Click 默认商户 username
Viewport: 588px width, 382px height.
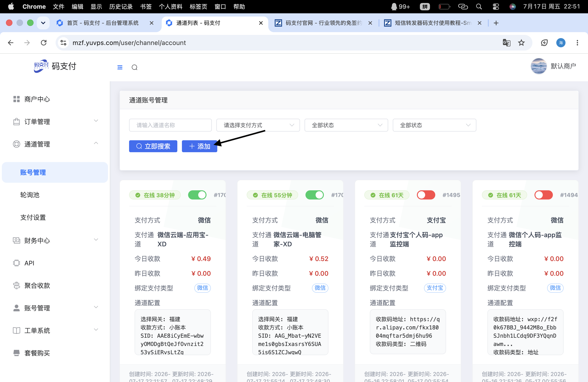click(x=563, y=66)
